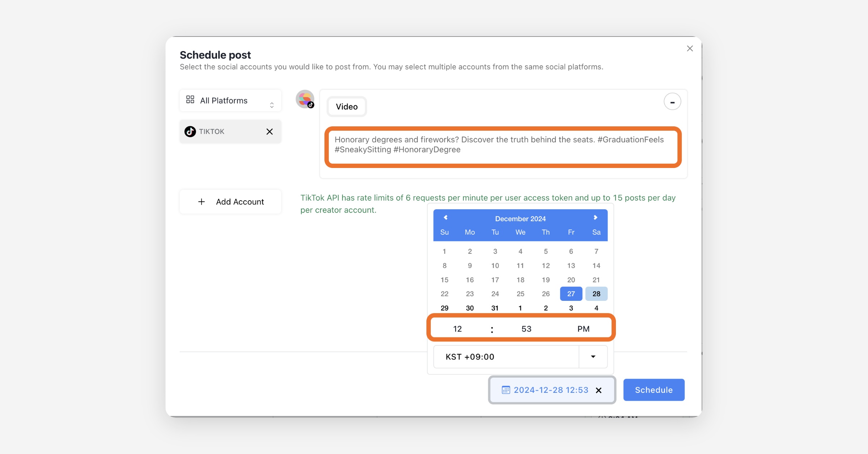
Task: Expand the KST +09:00 timezone dropdown
Action: 593,357
